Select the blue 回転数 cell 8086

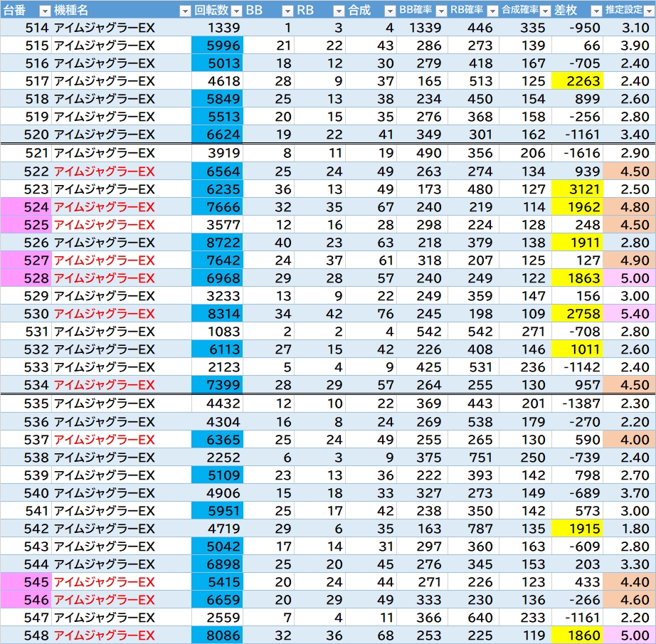coord(217,635)
